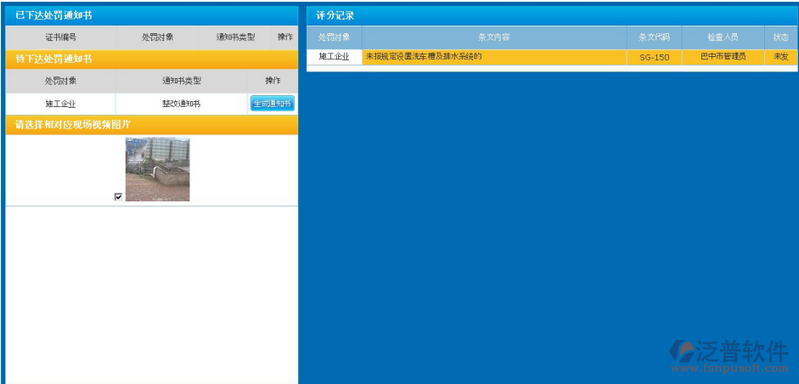
Task: Click the 证书编号 column header
Action: tap(61, 37)
